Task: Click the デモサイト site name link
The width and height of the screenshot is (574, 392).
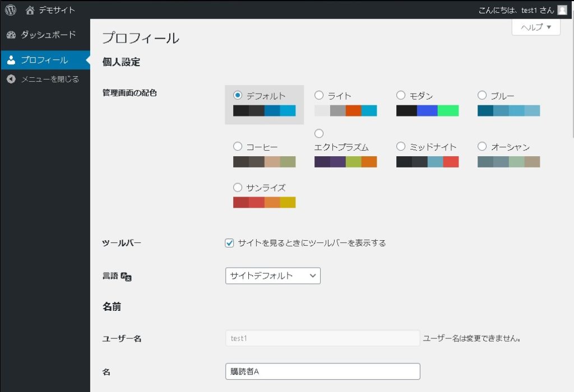Action: 57,10
